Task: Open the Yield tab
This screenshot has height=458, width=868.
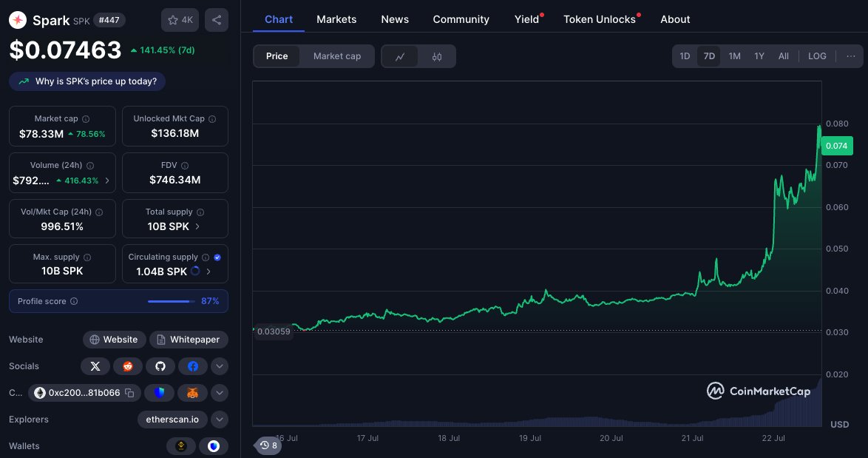Action: [527, 19]
